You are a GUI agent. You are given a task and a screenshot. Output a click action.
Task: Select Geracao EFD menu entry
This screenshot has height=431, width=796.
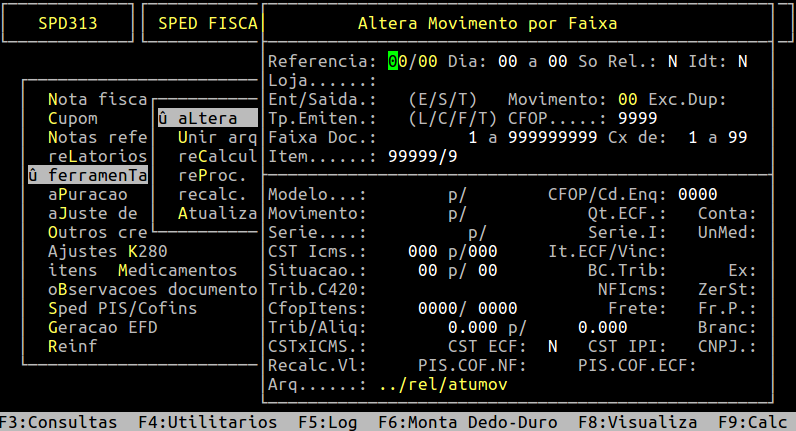pyautogui.click(x=103, y=327)
